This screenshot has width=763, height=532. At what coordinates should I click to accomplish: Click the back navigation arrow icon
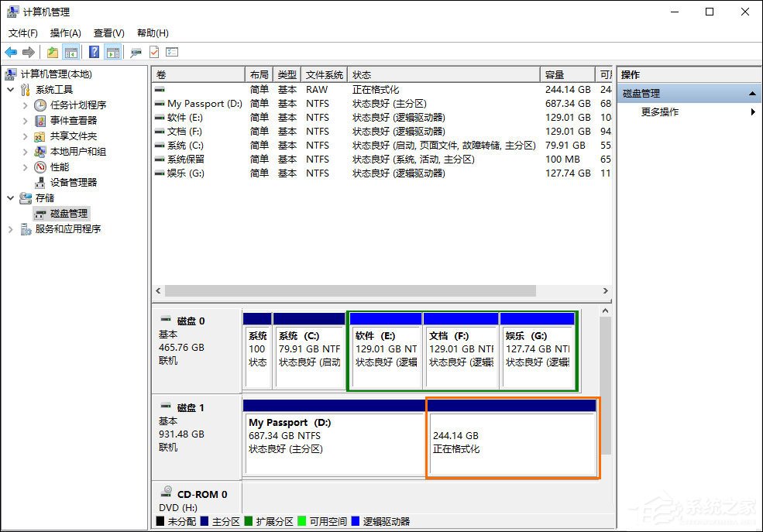[12, 51]
